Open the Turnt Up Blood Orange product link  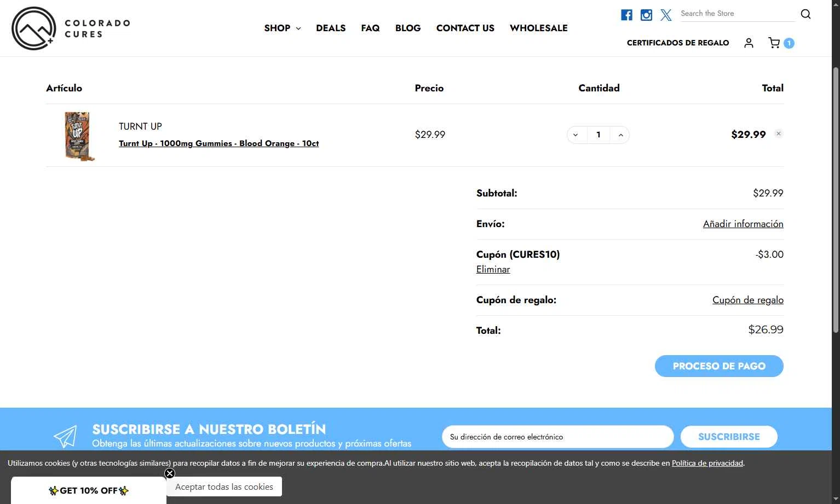pyautogui.click(x=219, y=143)
